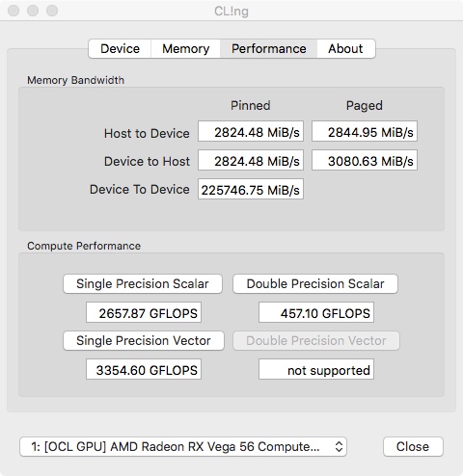
Task: Select the Performance tab
Action: coord(268,49)
